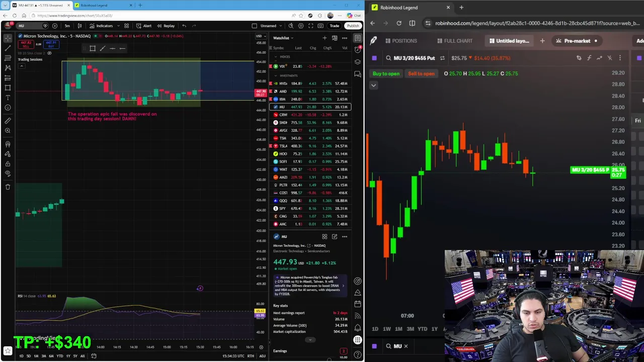Click Sell to open

pos(421,73)
